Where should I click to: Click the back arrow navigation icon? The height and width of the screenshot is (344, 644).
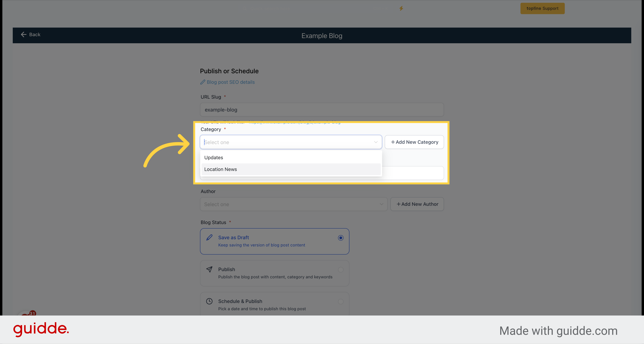[23, 34]
